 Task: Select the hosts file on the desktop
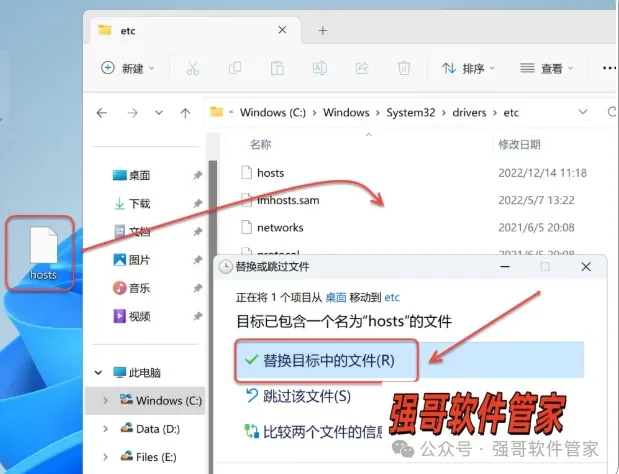tap(43, 253)
